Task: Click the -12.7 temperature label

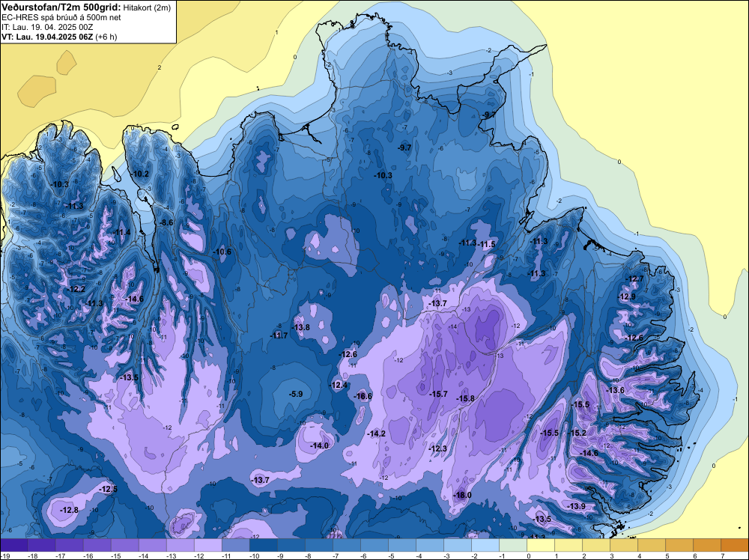Action: [634, 279]
